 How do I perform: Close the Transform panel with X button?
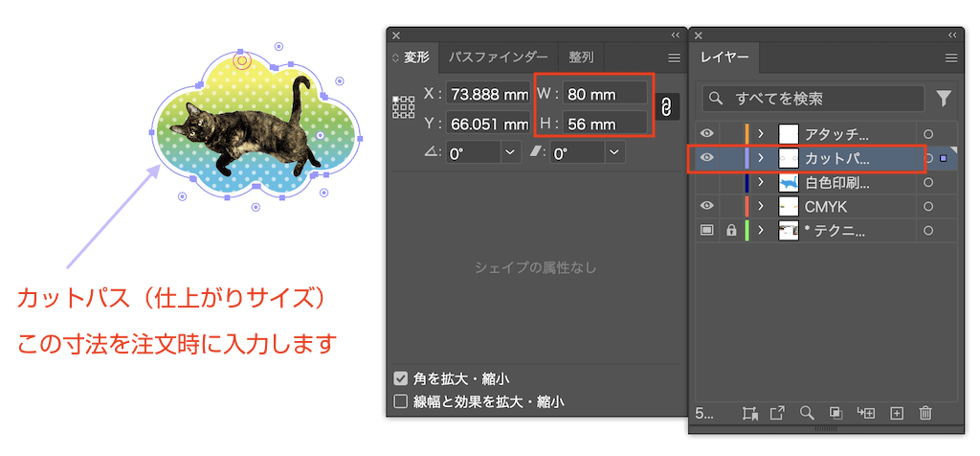395,35
